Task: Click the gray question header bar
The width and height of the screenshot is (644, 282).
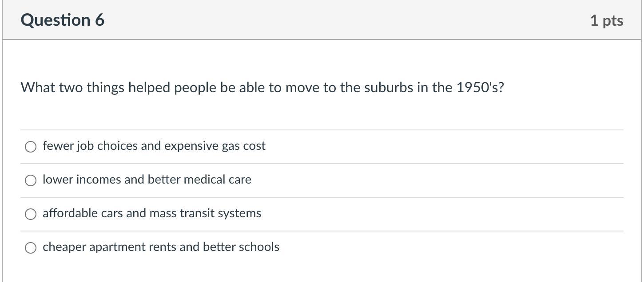Action: [338, 20]
